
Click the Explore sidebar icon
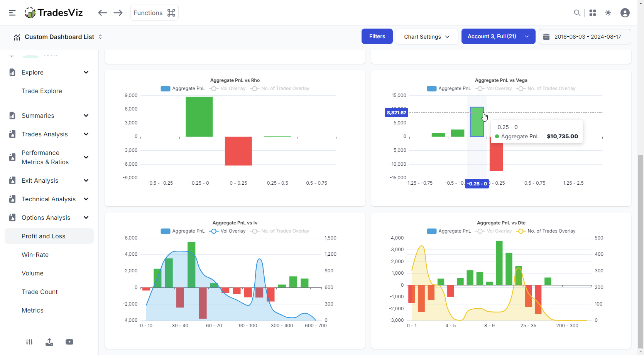pos(12,72)
